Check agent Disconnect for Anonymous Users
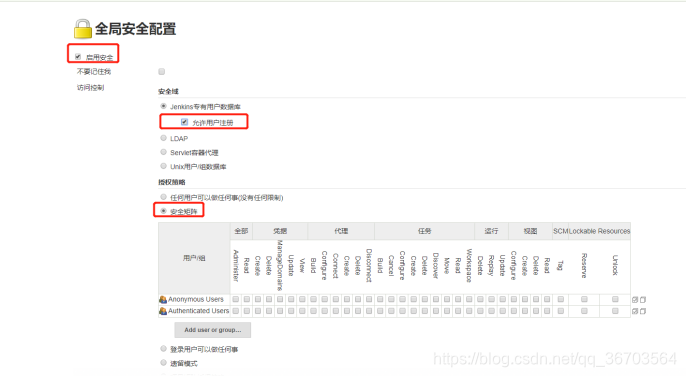The height and width of the screenshot is (377, 686). click(x=369, y=300)
